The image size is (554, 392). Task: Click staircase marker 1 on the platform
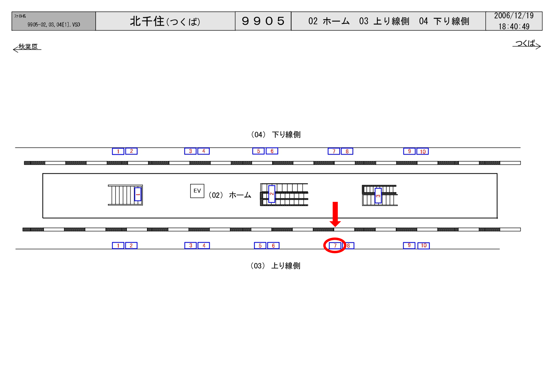coord(137,194)
